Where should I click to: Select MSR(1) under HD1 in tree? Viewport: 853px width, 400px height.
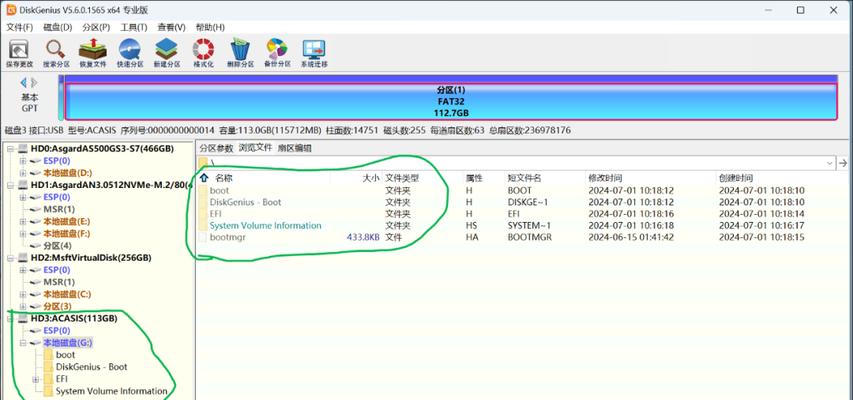[x=59, y=209]
